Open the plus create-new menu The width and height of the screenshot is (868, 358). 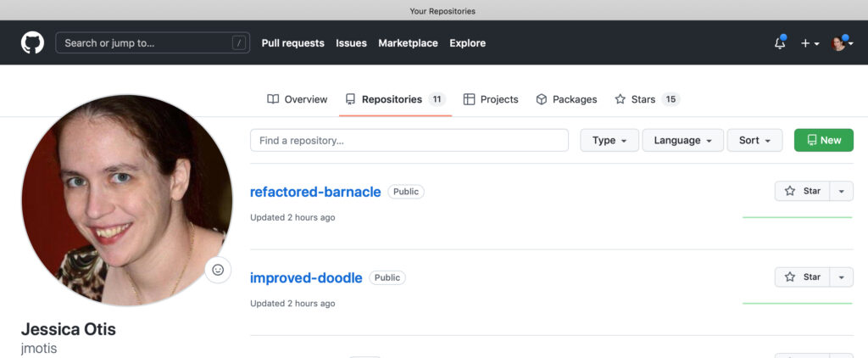tap(810, 43)
